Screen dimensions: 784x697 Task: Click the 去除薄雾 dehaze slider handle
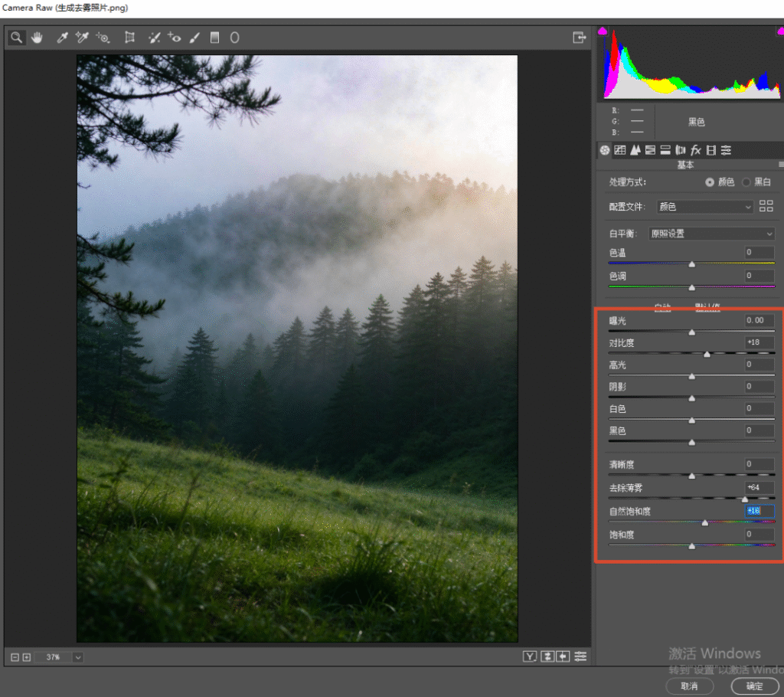coord(745,499)
